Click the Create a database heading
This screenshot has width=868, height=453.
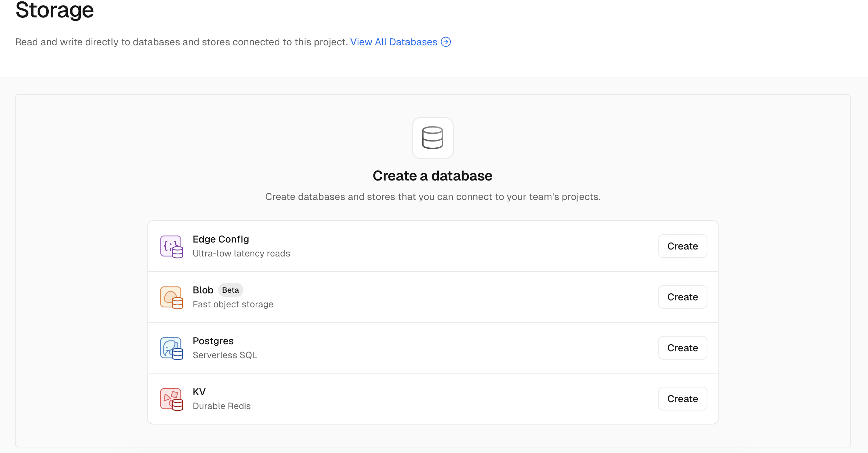tap(432, 176)
